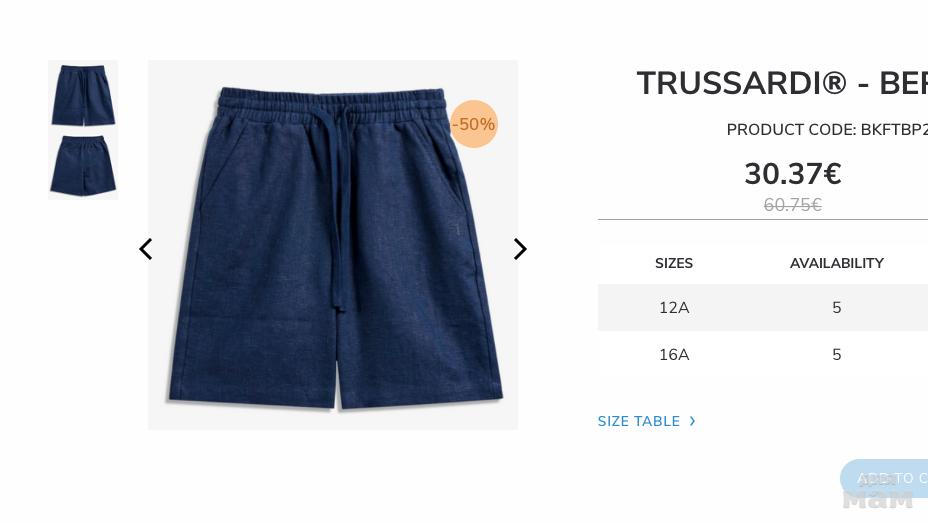This screenshot has width=928, height=523.
Task: Advance to the next product image arrow
Action: pyautogui.click(x=520, y=249)
